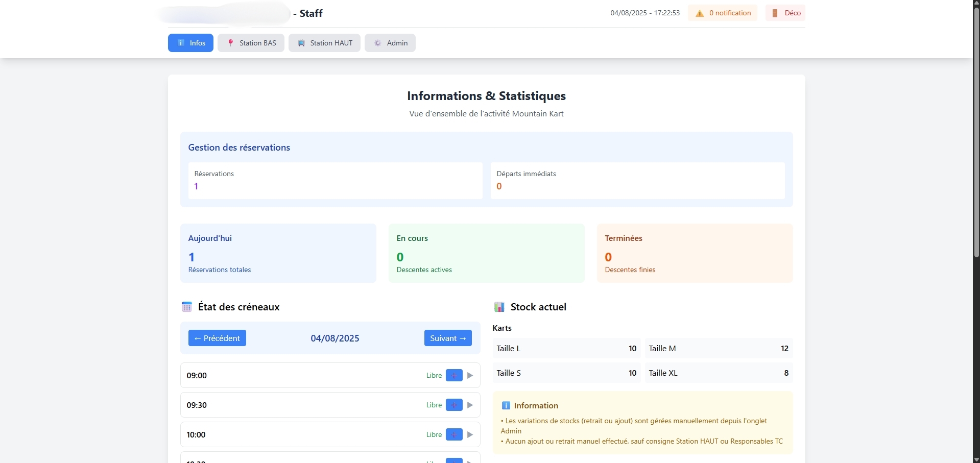980x463 pixels.
Task: Open the Admin tab
Action: (390, 43)
